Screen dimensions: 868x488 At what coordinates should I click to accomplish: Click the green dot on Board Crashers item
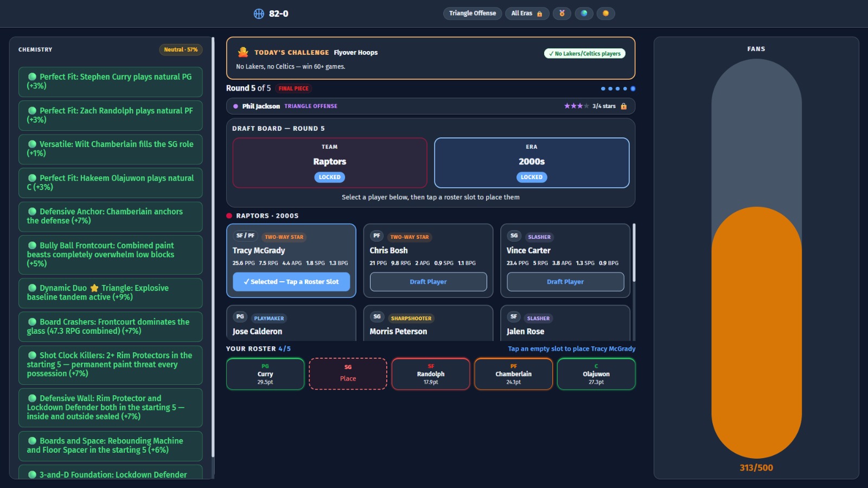click(x=33, y=321)
